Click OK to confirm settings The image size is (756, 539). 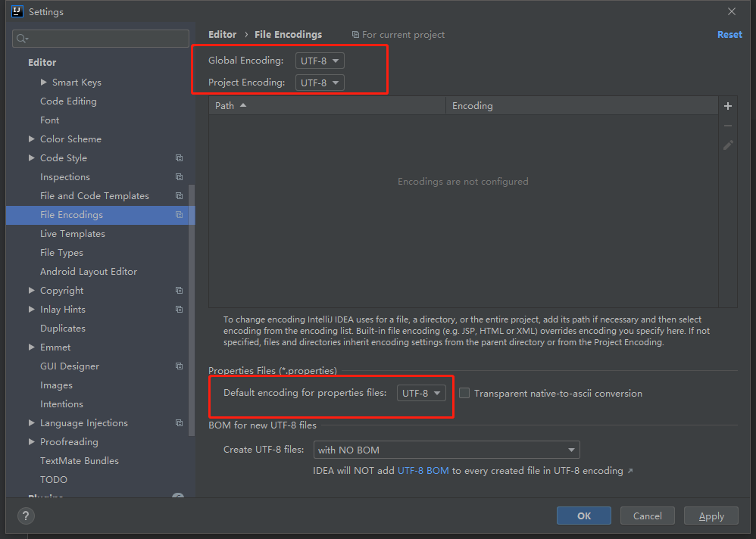pos(584,516)
